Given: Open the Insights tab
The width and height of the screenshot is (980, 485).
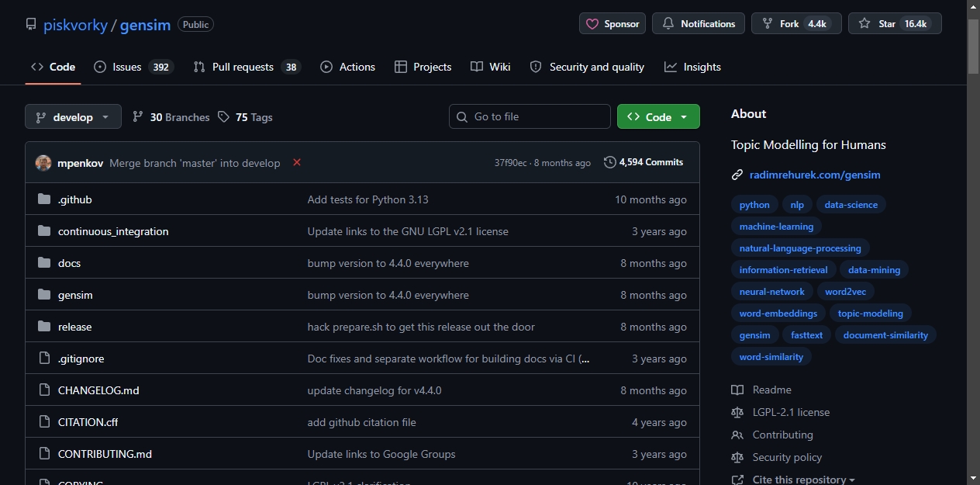Looking at the screenshot, I should (x=692, y=67).
